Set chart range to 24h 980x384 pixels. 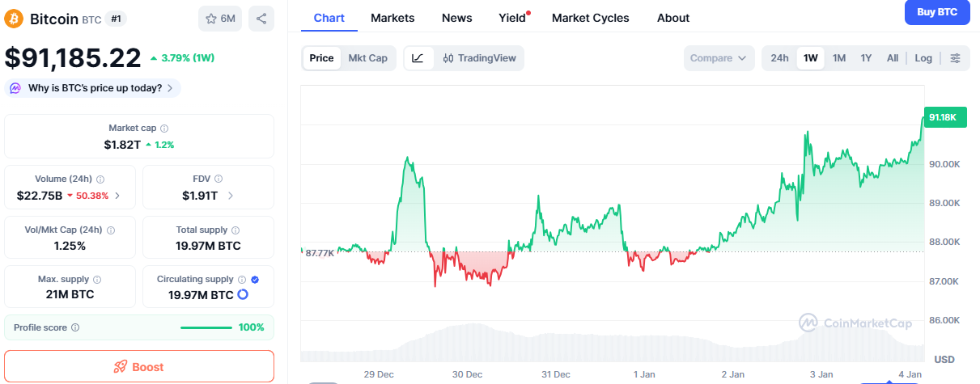point(779,58)
